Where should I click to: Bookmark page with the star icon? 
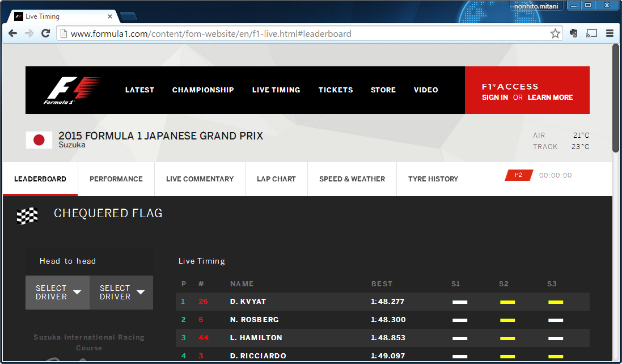pos(555,33)
